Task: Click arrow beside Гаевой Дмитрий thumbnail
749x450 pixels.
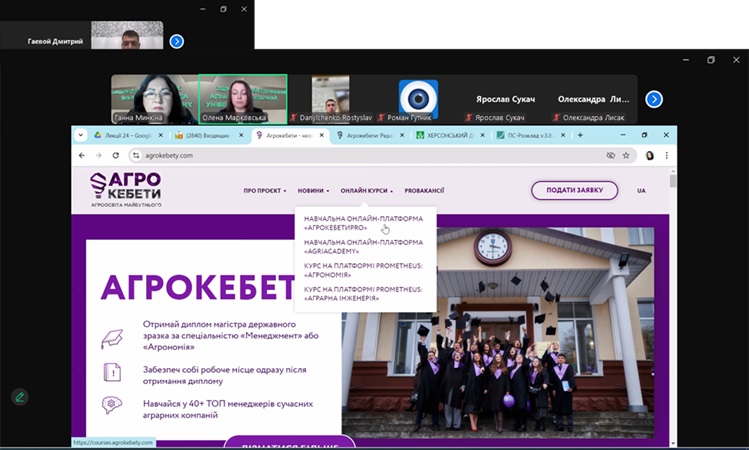Action: click(177, 42)
